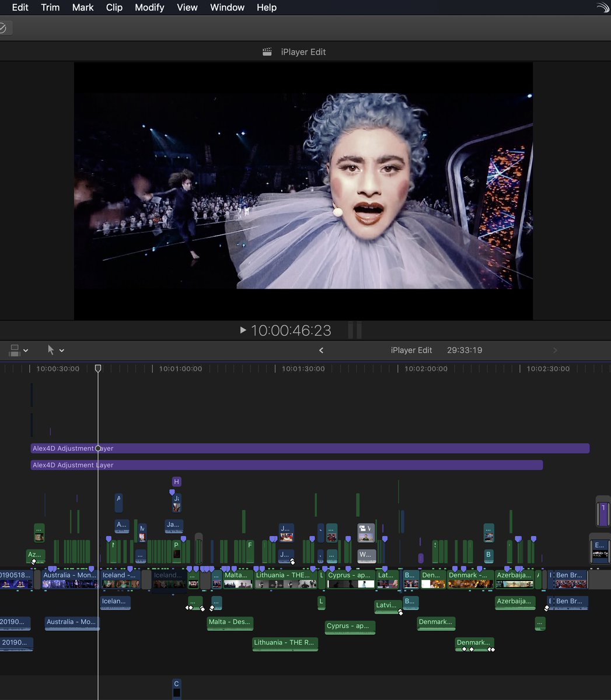Open the Help menu

pos(267,8)
